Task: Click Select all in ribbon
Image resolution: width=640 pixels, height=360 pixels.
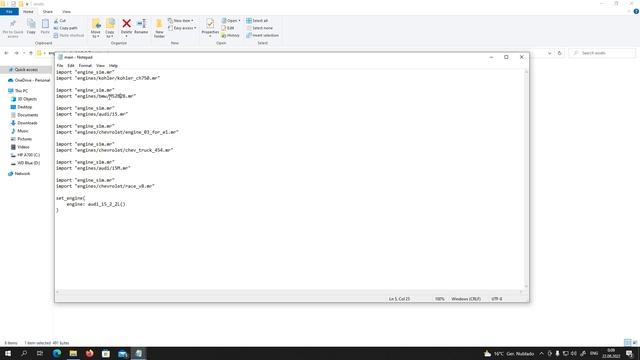Action: pyautogui.click(x=257, y=20)
